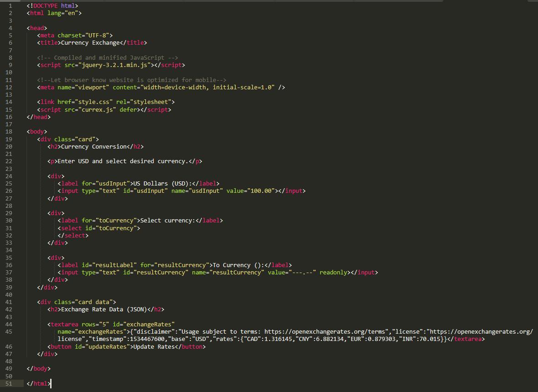Click the "resultLabel" id attribute value

pyautogui.click(x=116, y=265)
